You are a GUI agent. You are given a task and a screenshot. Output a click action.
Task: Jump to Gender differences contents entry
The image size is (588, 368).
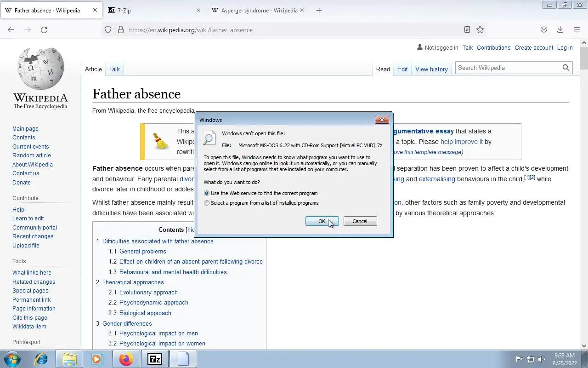coord(127,324)
